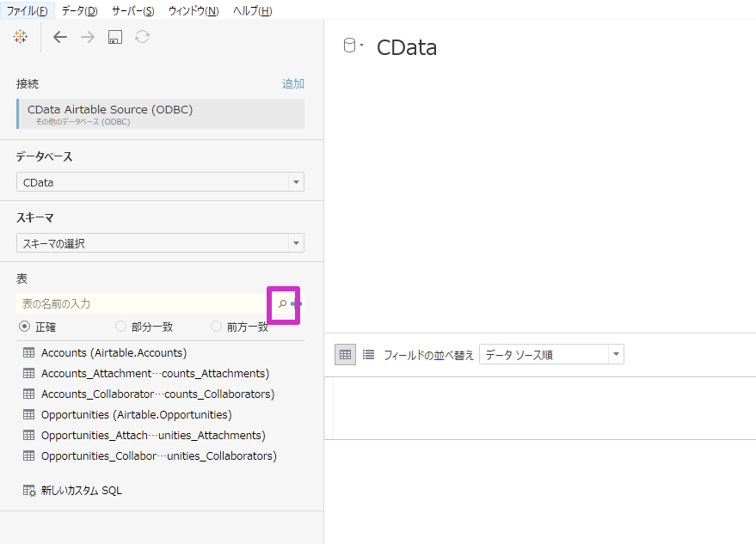This screenshot has height=544, width=756.
Task: Open the データベース CData dropdown
Action: [160, 182]
